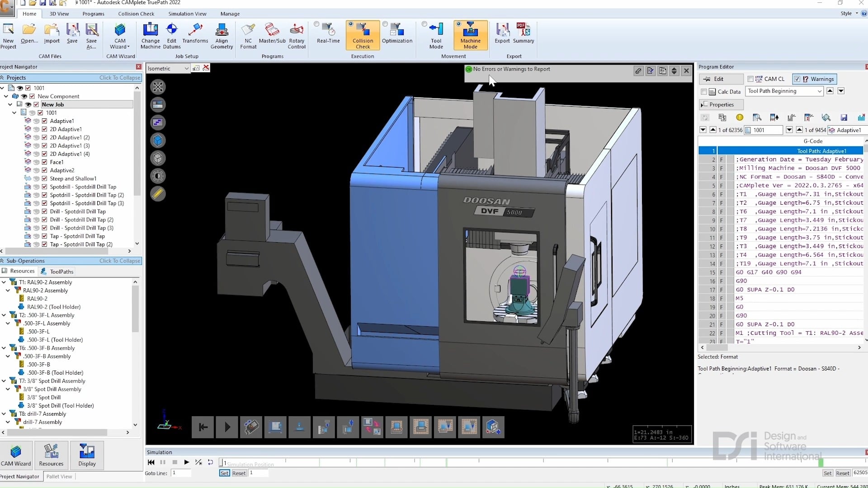Select Tool Mode movement option
Viewport: 868px width, 488px height.
[424, 24]
